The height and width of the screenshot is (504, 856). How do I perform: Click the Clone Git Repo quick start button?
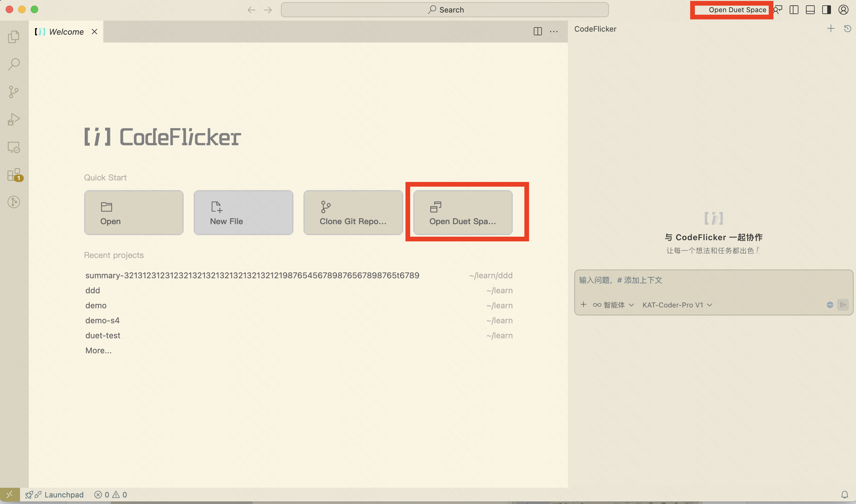point(353,213)
